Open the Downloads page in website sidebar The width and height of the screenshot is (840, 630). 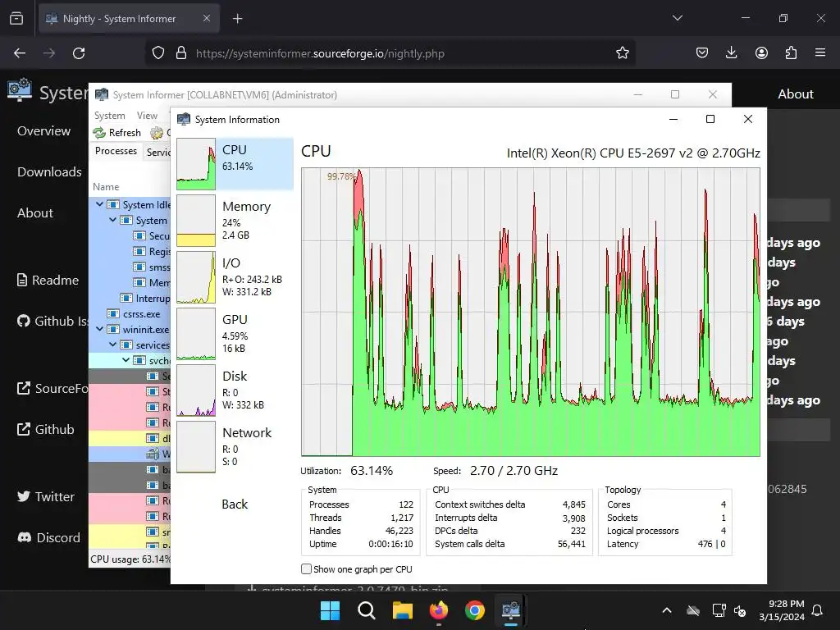click(x=49, y=172)
